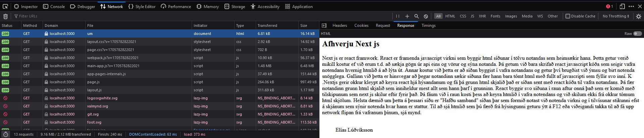This screenshot has height=138, width=644.
Task: Show the Headers details tab
Action: [x=340, y=26]
